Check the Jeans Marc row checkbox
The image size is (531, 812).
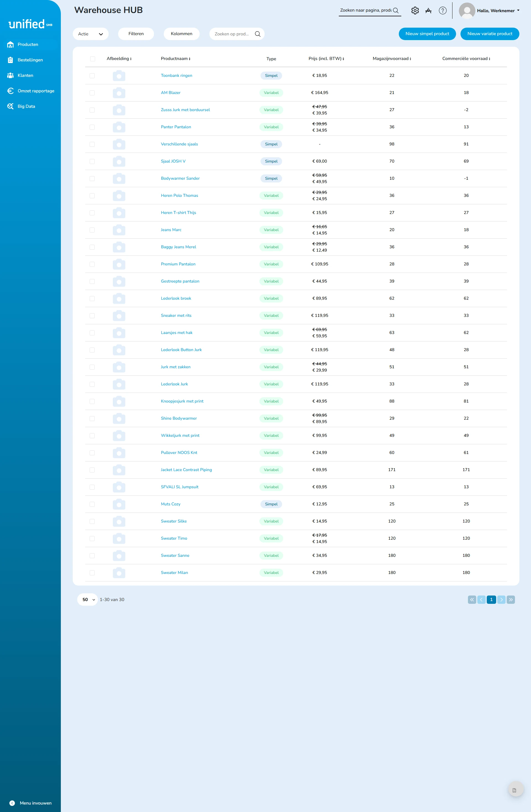(92, 230)
